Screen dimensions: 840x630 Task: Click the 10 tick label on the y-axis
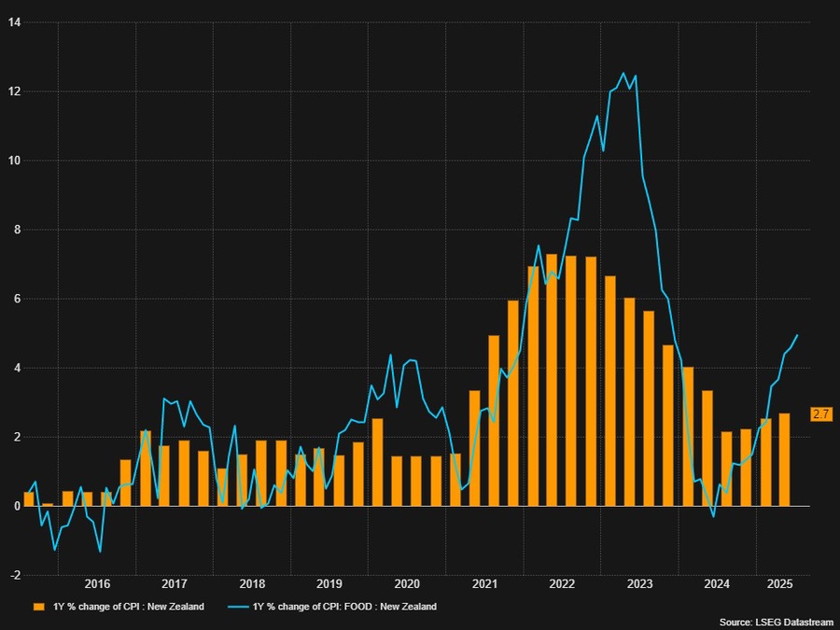pos(14,161)
